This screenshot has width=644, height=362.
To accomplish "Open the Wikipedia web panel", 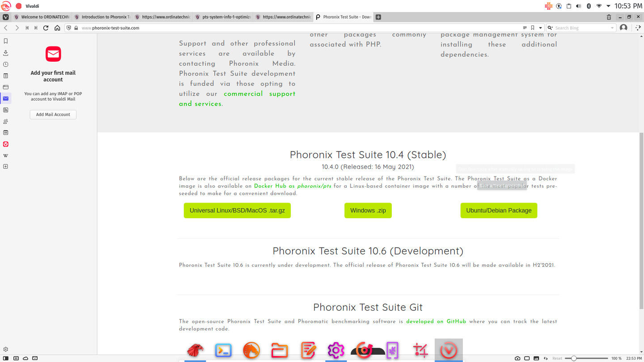I will coord(6,156).
